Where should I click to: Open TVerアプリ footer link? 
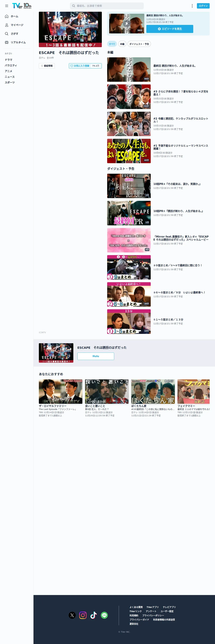click(x=152, y=607)
